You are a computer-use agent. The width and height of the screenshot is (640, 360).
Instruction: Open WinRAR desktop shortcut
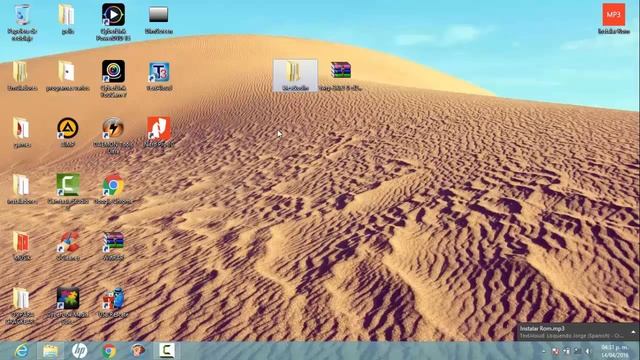click(x=113, y=246)
